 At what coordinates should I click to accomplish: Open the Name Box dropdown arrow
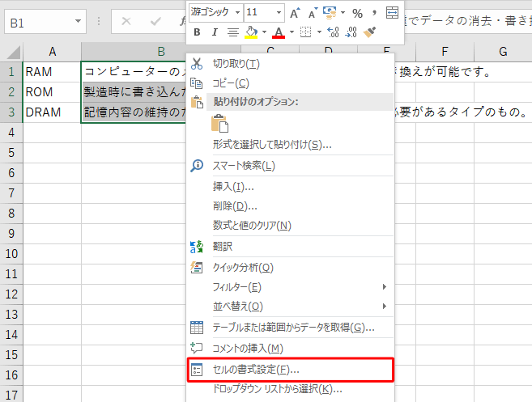[x=78, y=21]
